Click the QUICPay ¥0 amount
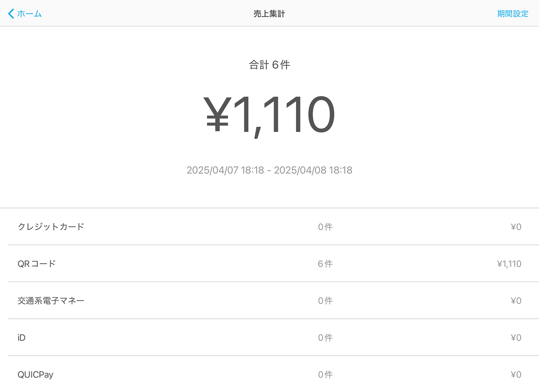Viewport: 539px width, 392px height. coord(516,375)
